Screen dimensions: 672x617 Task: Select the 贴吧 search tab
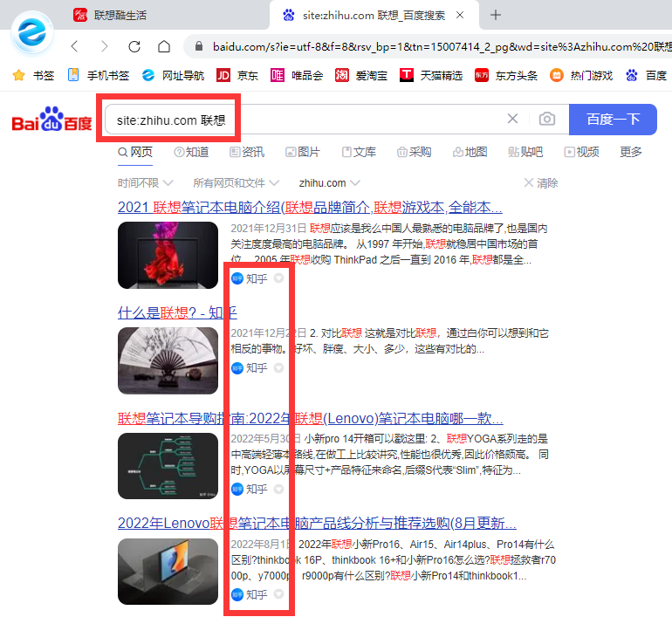tap(525, 152)
